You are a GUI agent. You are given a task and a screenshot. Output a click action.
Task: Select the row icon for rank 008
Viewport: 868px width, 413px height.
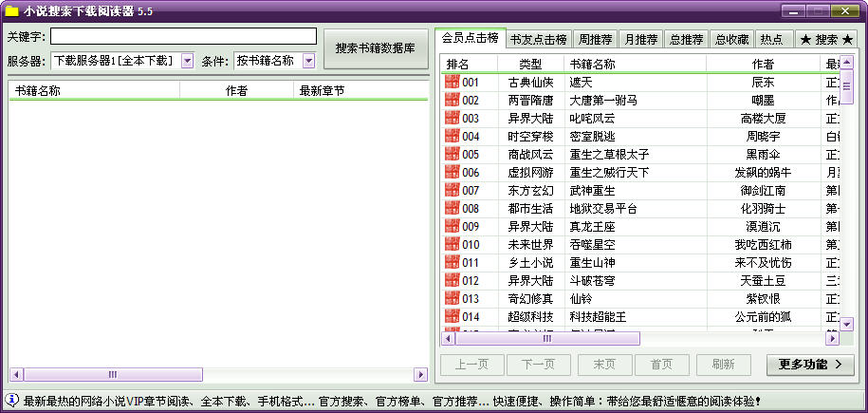point(452,209)
